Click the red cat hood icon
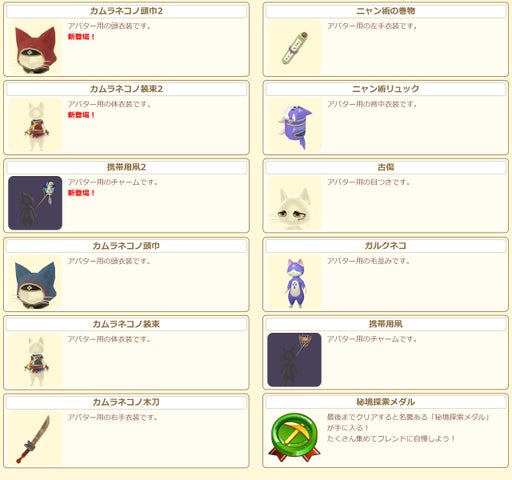 35,47
